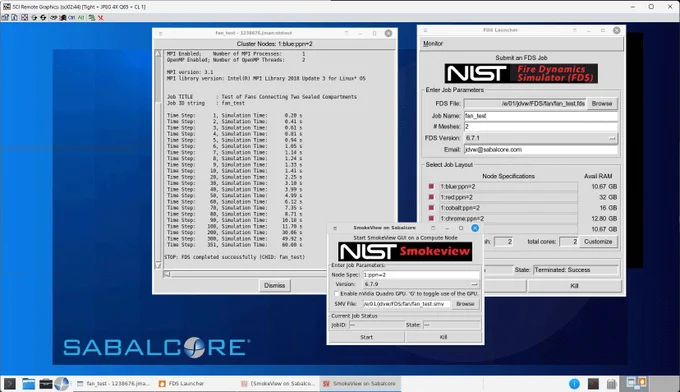Open VNC connection options toolbar icon
The width and height of the screenshot is (680, 392).
pyautogui.click(x=5, y=18)
